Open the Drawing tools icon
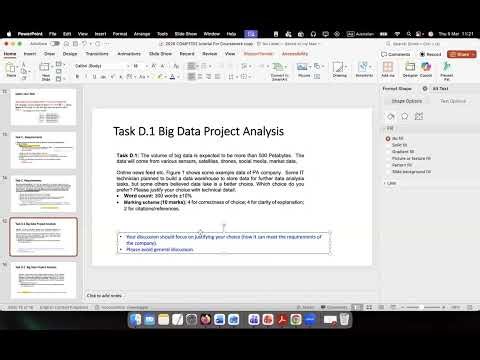The image size is (480, 360). (339, 68)
